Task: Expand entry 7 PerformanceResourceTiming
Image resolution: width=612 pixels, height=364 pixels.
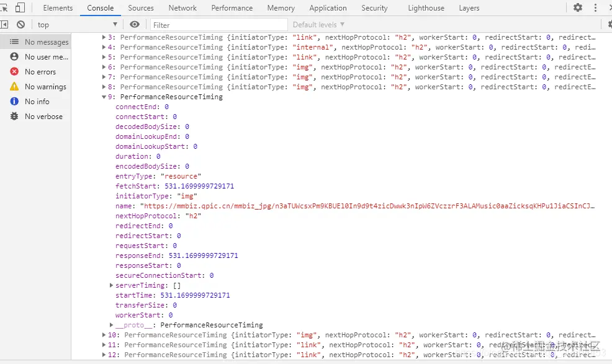Action: pyautogui.click(x=104, y=77)
